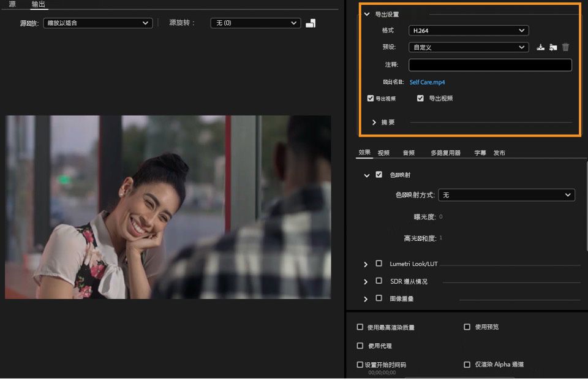The height and width of the screenshot is (380, 588).
Task: Expand the Lumetri Look/LUT group
Action: pos(366,264)
